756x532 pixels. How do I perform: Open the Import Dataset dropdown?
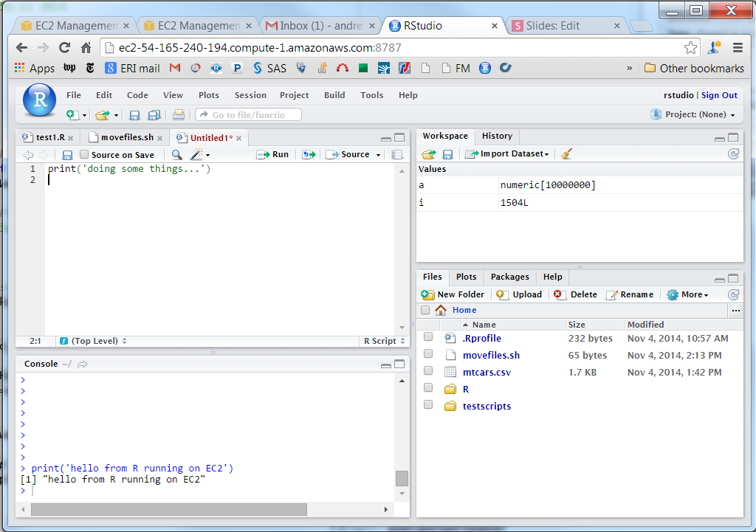tap(507, 153)
